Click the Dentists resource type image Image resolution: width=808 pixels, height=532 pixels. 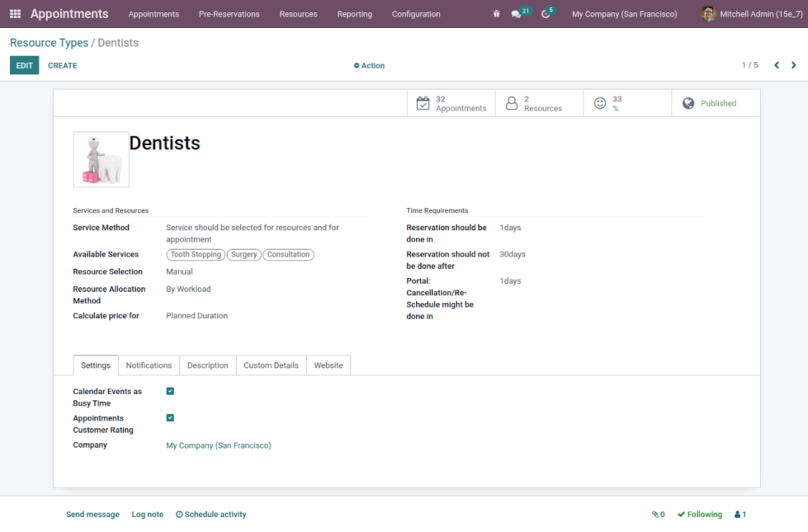click(101, 159)
